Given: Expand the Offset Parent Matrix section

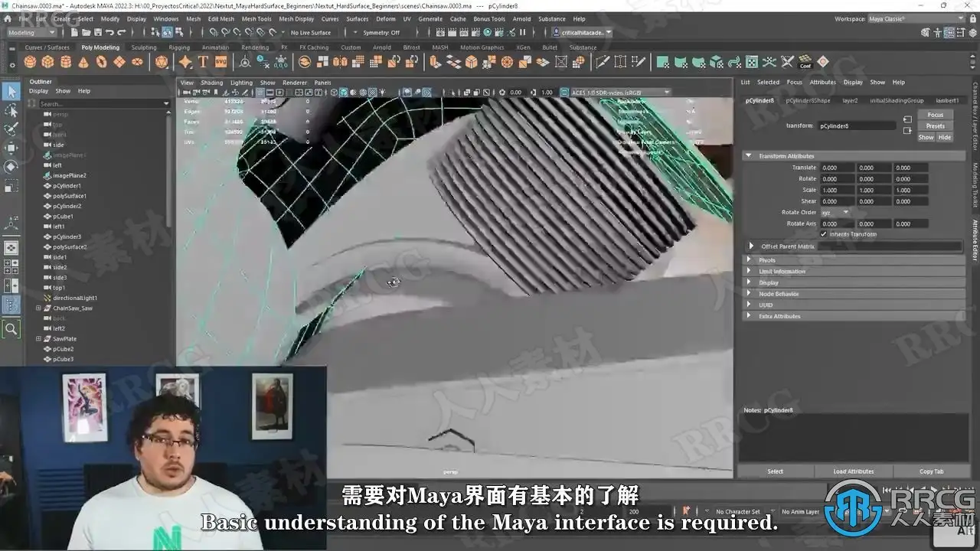Looking at the screenshot, I should click(854, 246).
